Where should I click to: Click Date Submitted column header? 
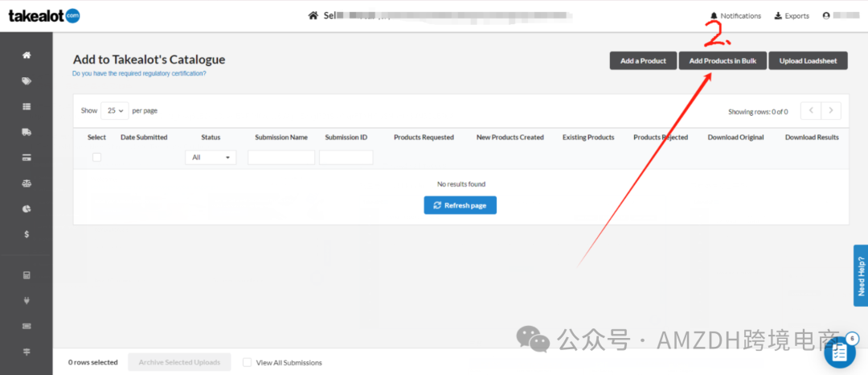[144, 138]
